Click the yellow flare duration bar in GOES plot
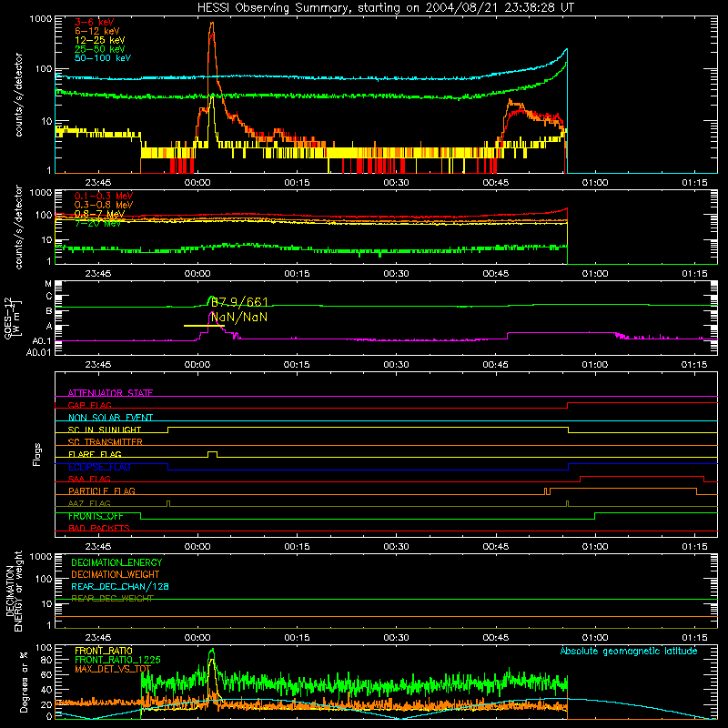The height and width of the screenshot is (728, 728). coord(203,326)
